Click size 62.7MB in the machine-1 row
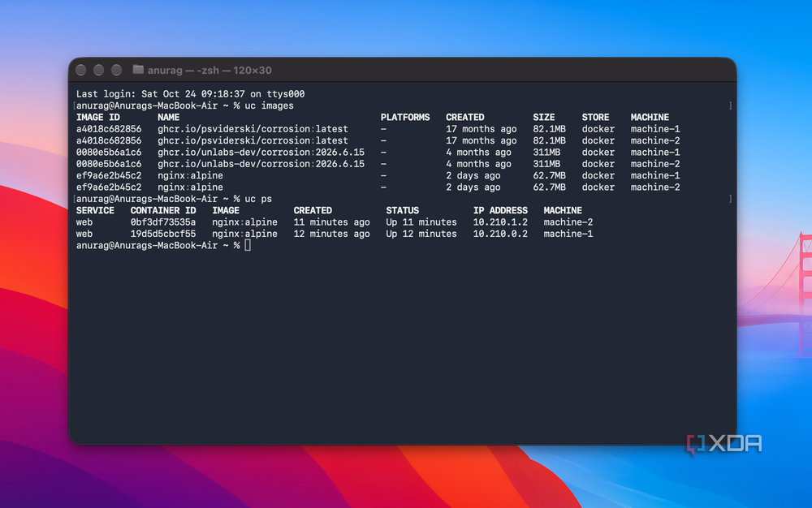This screenshot has width=812, height=508. [550, 175]
